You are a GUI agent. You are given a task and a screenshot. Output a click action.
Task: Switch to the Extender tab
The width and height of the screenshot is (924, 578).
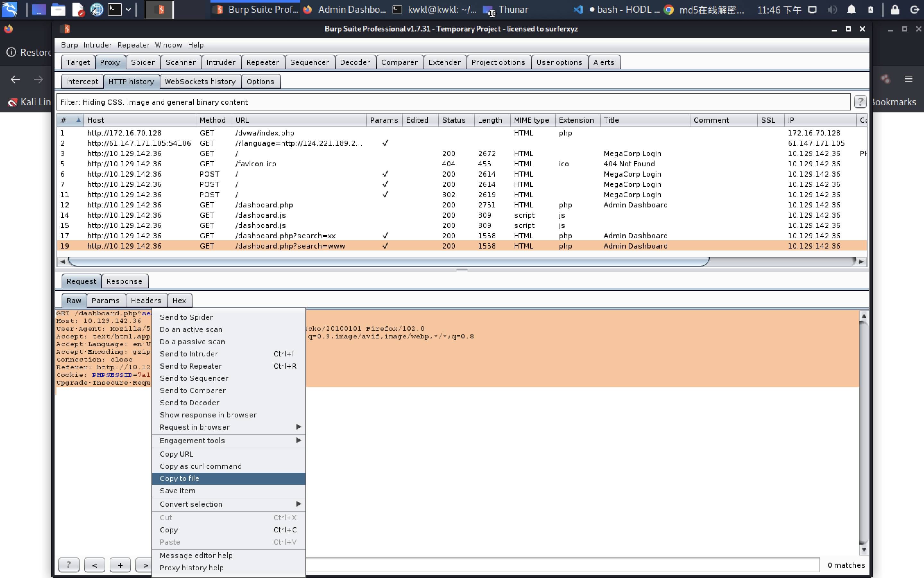coord(444,62)
